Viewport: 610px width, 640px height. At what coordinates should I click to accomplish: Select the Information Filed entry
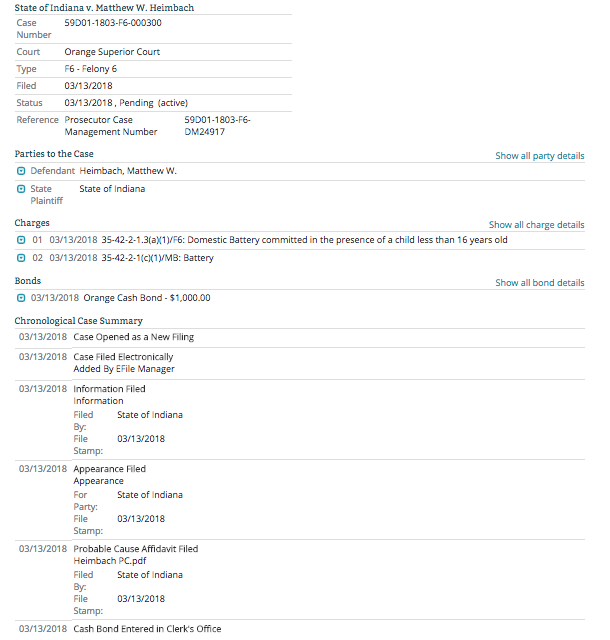point(109,389)
